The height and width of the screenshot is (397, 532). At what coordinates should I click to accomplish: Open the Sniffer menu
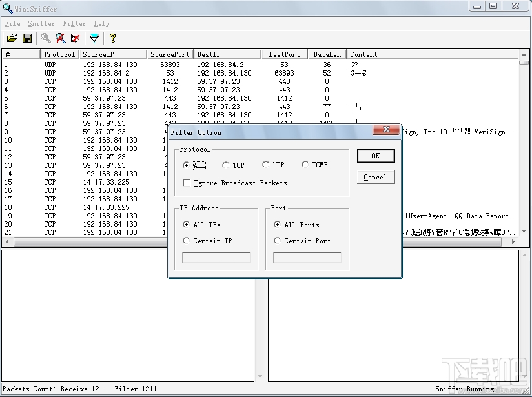(41, 23)
